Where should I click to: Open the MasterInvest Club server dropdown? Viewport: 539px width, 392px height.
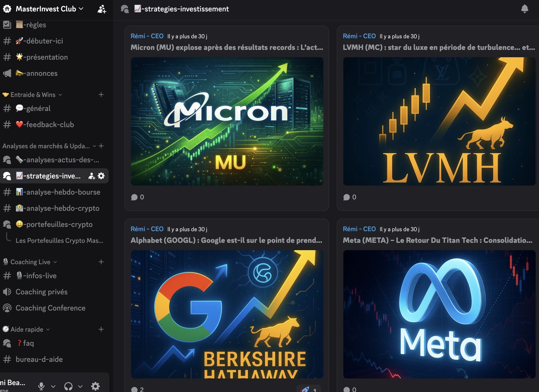[49, 9]
